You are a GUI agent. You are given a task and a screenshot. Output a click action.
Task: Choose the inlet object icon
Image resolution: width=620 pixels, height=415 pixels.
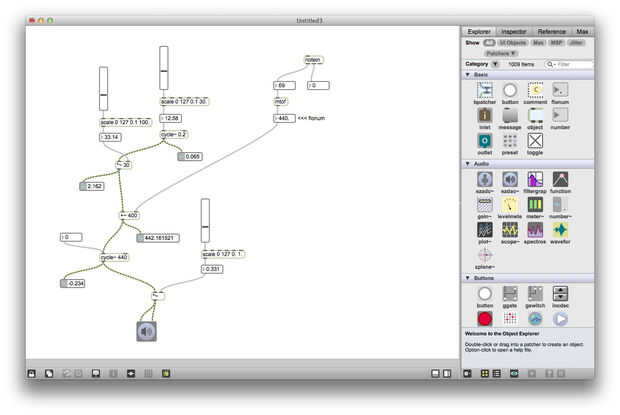point(484,115)
